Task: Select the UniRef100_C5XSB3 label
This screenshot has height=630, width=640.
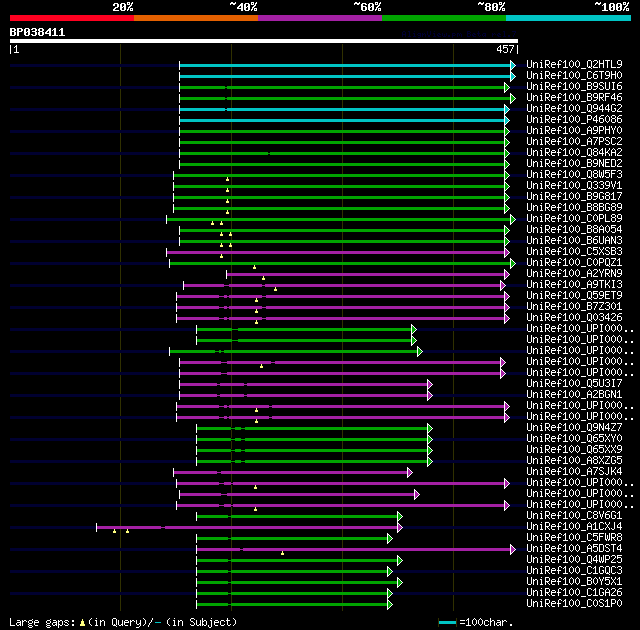Action: (574, 252)
